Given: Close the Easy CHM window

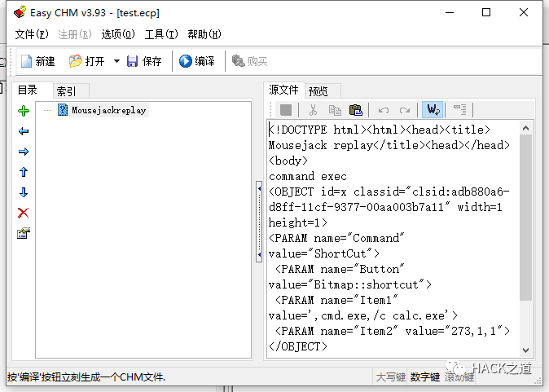Looking at the screenshot, I should click(x=524, y=12).
